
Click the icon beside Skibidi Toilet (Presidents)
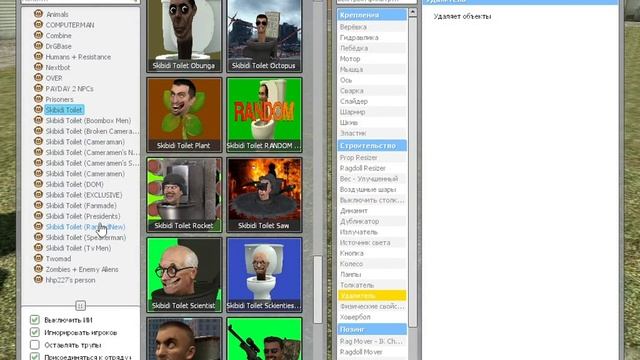pos(38,216)
